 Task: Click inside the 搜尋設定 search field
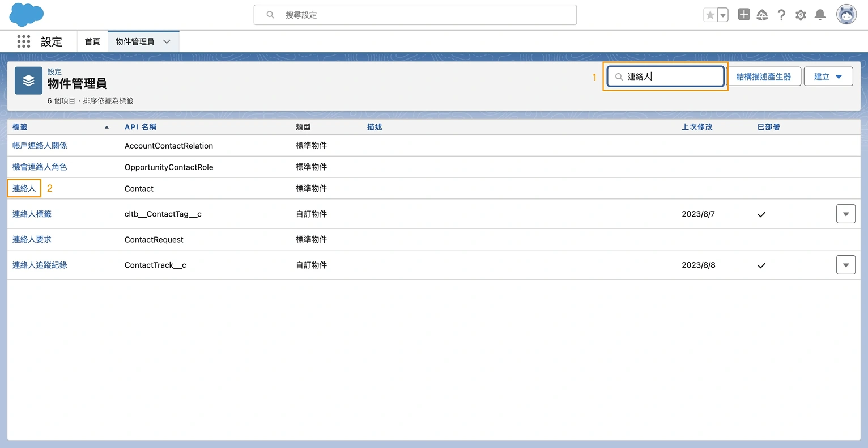(x=415, y=15)
